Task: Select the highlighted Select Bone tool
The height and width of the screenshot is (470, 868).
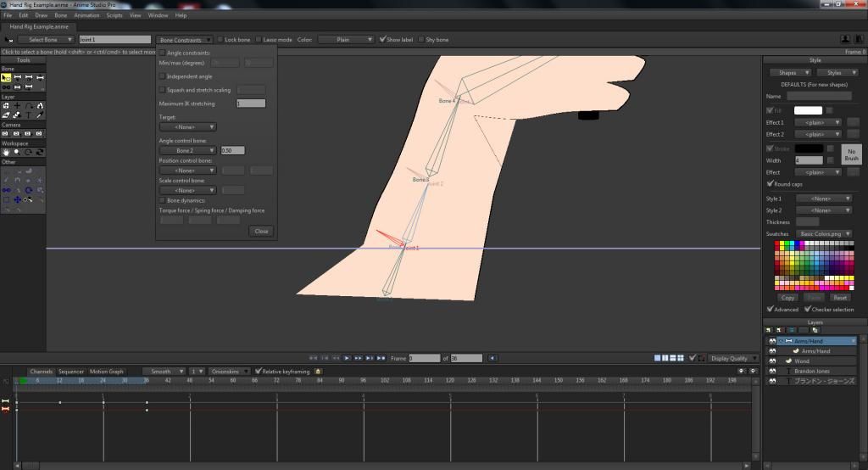Action: (6, 77)
